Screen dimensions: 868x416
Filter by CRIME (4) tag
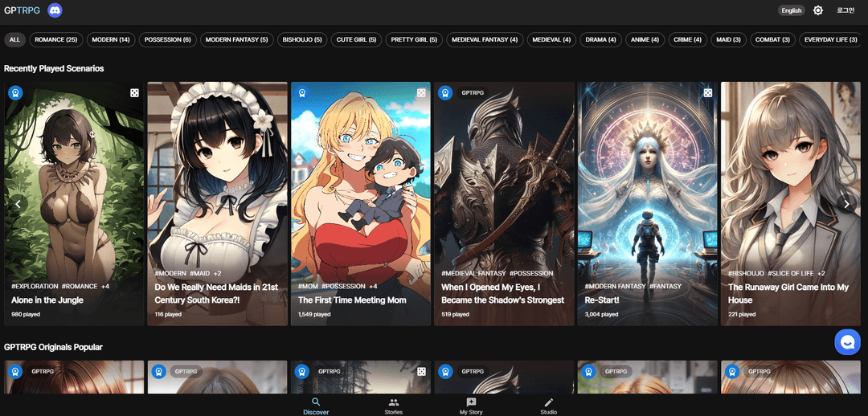687,40
